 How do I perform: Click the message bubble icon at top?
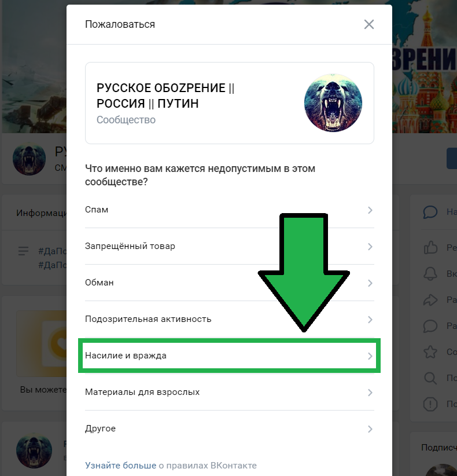tap(430, 212)
